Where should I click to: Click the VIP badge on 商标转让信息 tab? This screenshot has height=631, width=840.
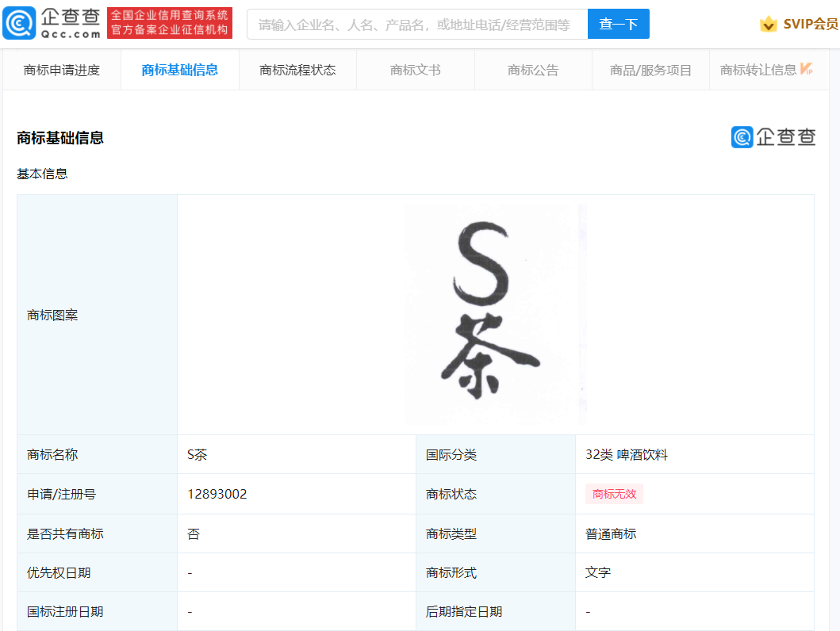tap(806, 69)
